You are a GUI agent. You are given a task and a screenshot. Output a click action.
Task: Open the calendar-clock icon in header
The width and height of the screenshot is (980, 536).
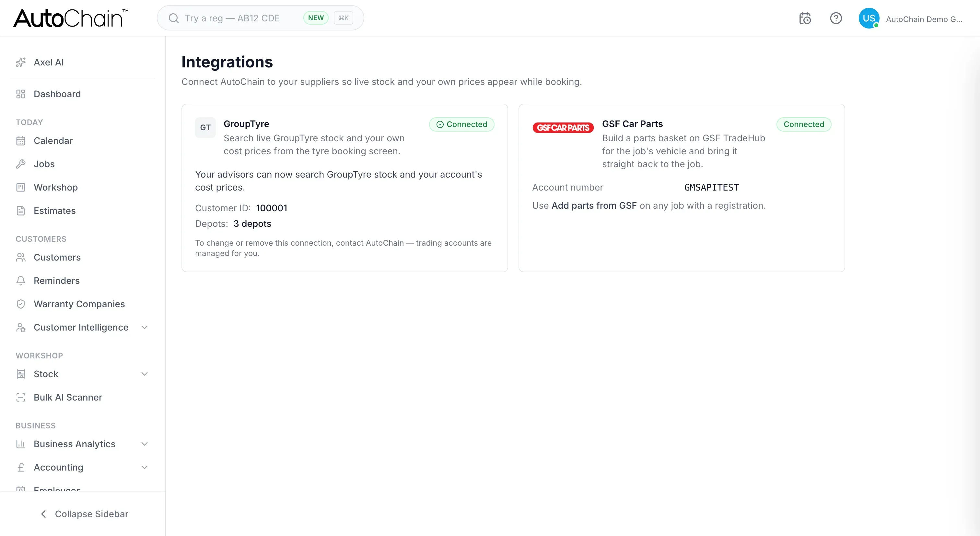pos(805,18)
